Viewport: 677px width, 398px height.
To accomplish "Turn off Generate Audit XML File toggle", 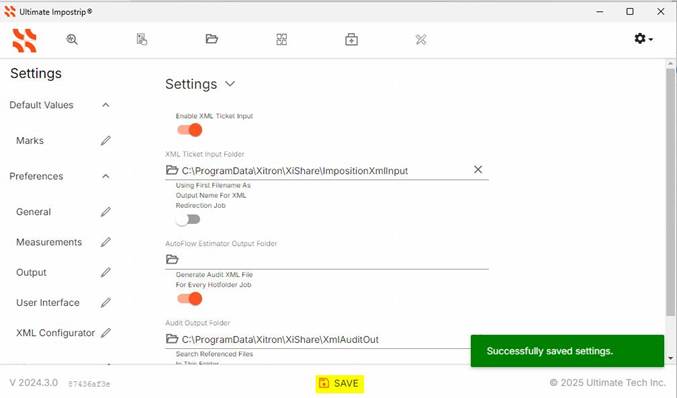I will coord(190,299).
